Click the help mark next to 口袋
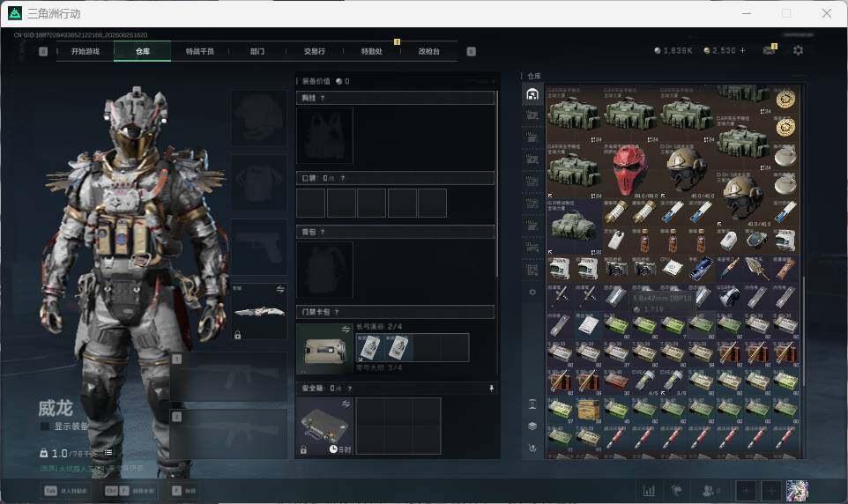Image resolution: width=848 pixels, height=504 pixels. click(x=343, y=178)
